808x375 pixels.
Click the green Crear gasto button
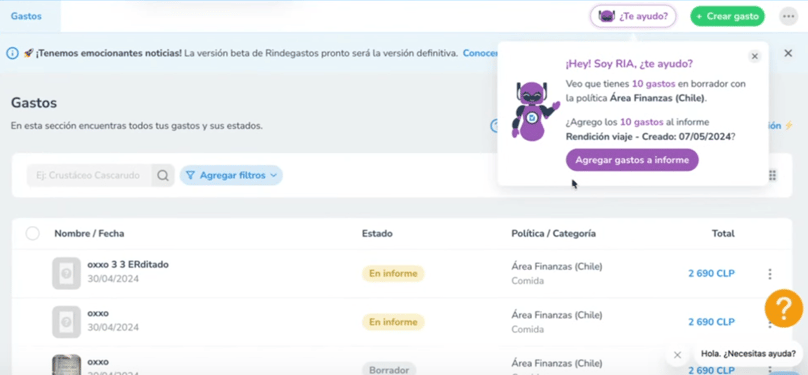[727, 16]
